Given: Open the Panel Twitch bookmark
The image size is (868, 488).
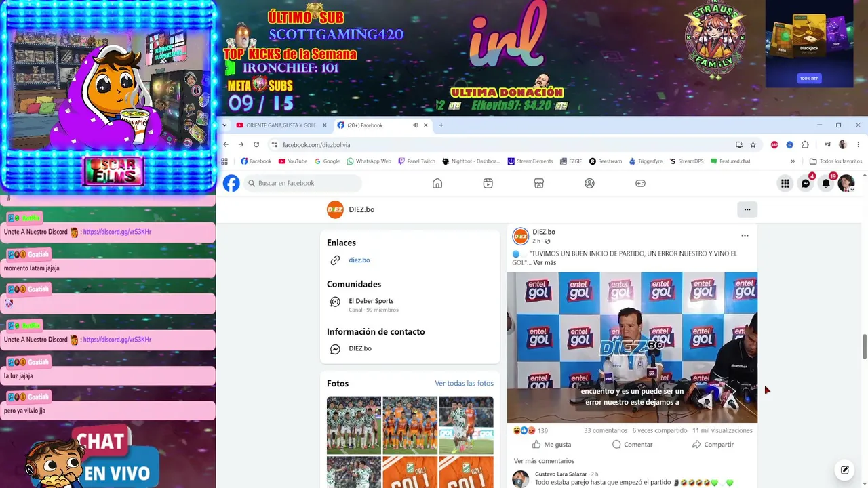Looking at the screenshot, I should tap(416, 161).
